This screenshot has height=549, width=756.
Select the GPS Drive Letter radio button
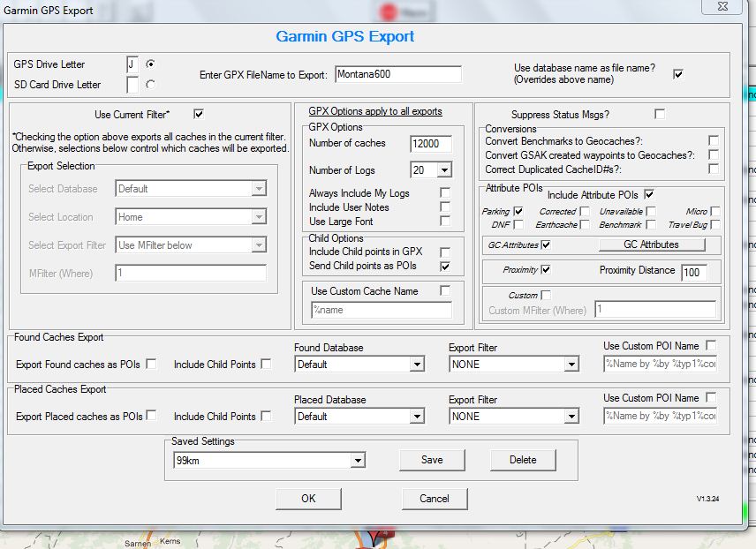tap(150, 64)
